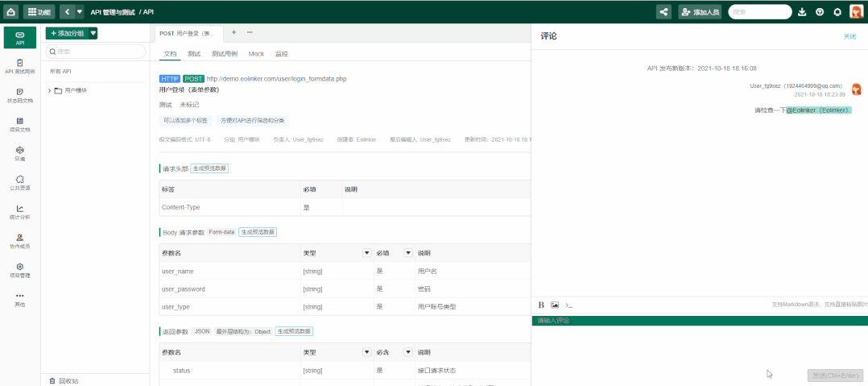Open the navigation history dropdown arrow
868x386 pixels.
79,12
